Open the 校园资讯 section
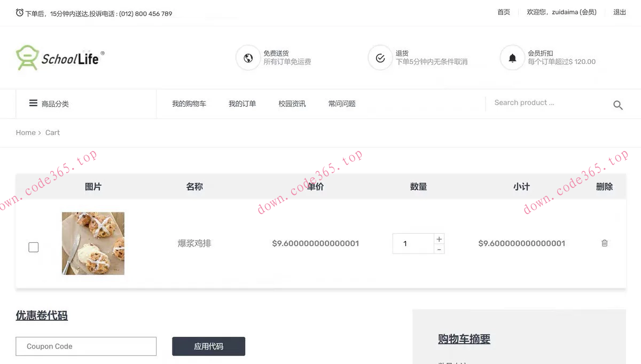641x364 pixels. pyautogui.click(x=292, y=104)
